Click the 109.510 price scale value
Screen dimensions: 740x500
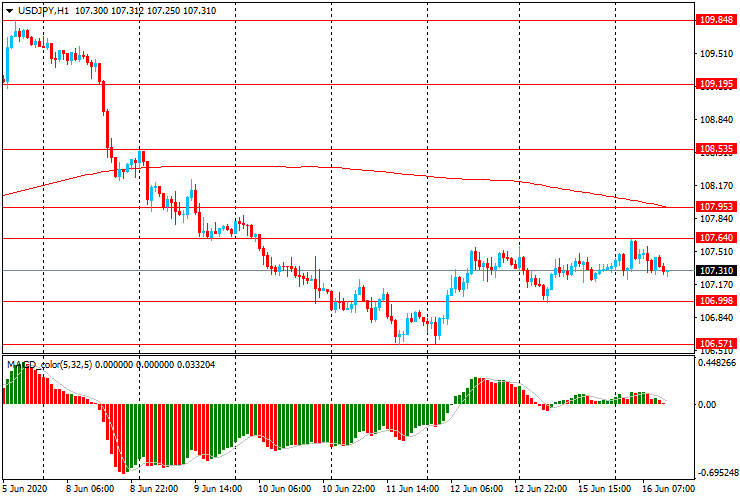(x=716, y=54)
